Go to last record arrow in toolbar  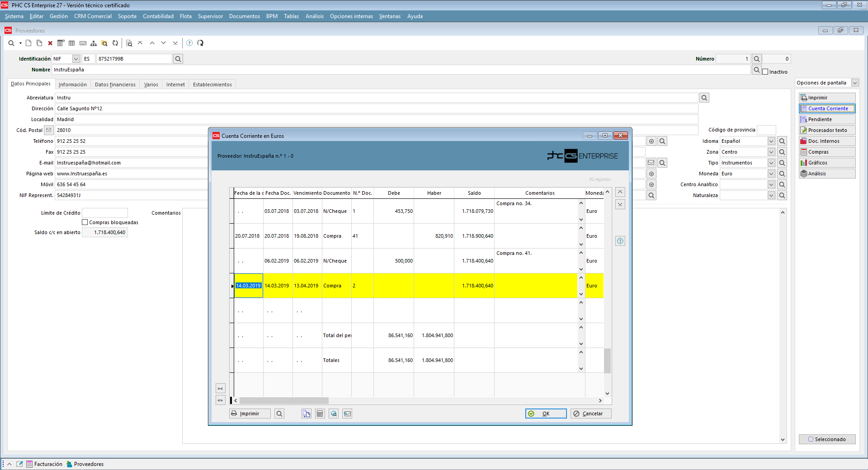175,43
